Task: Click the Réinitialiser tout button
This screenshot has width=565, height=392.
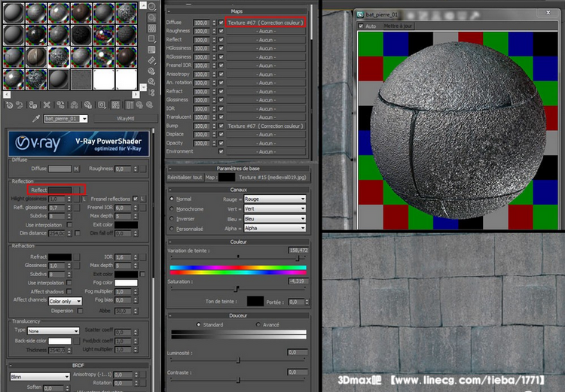Action: [185, 177]
